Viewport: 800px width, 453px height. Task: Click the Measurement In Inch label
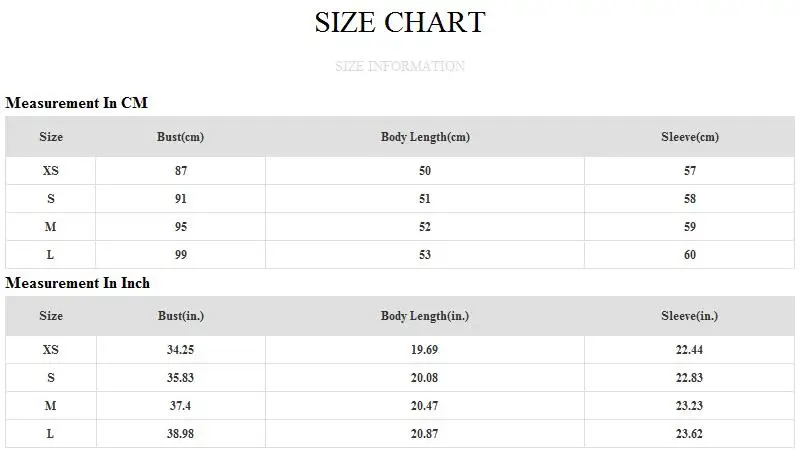(x=77, y=283)
